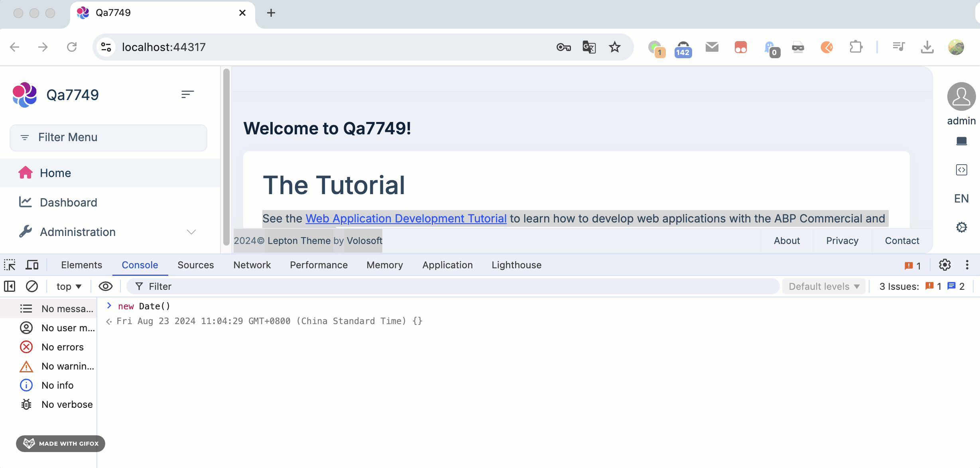The height and width of the screenshot is (468, 980).
Task: Open the Web Application Development Tutorial link
Action: (406, 218)
